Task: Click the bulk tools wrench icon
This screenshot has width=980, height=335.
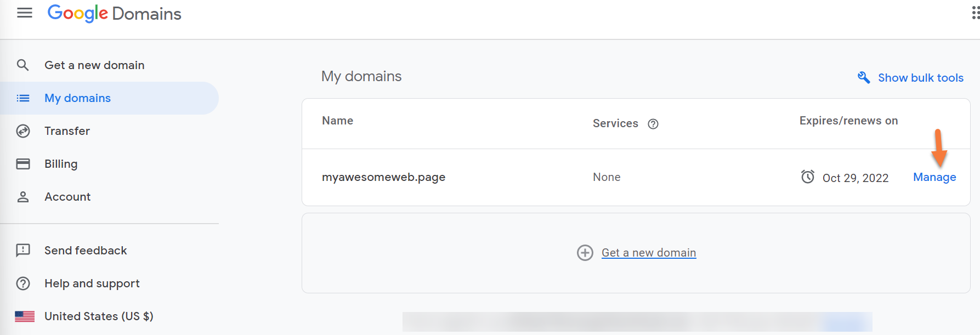Action: pyautogui.click(x=864, y=78)
